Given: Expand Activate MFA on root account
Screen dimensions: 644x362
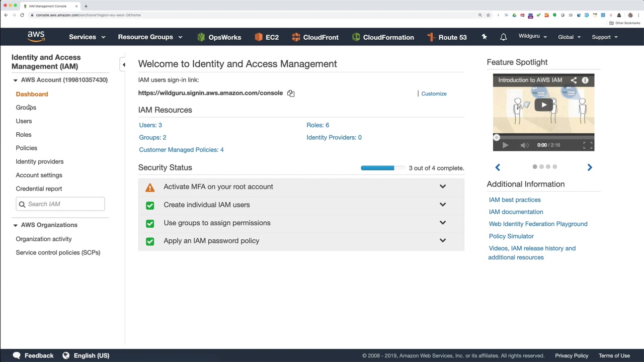Looking at the screenshot, I should [x=442, y=187].
